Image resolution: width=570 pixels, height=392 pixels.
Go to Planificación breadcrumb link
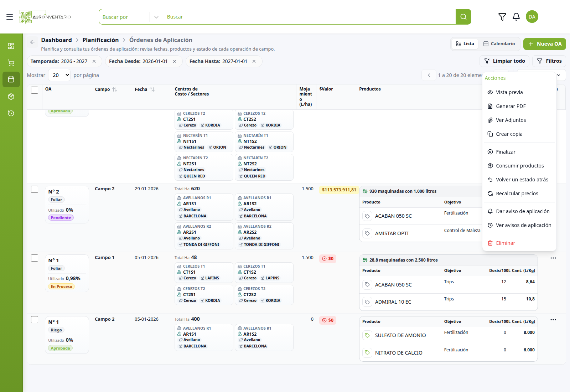tap(100, 40)
